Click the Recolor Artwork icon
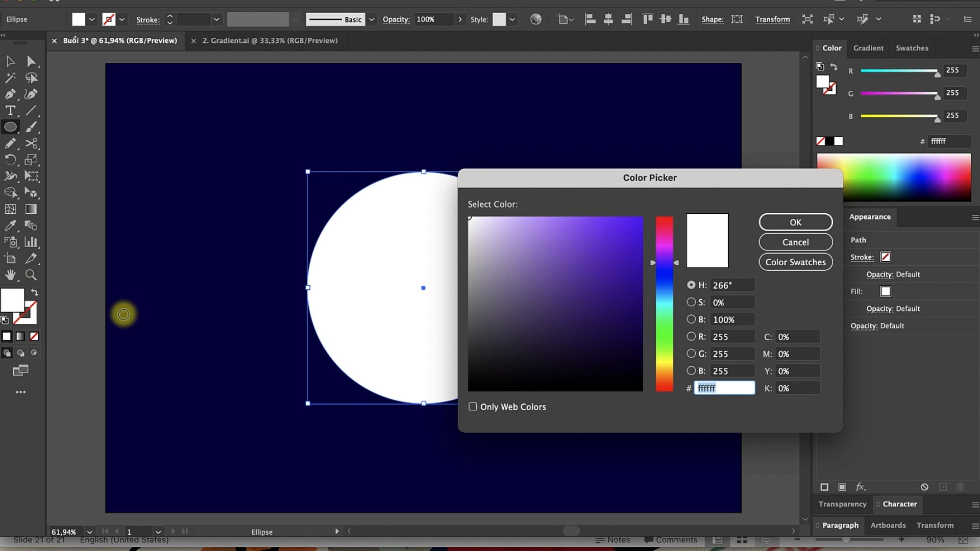The image size is (980, 551). point(536,19)
